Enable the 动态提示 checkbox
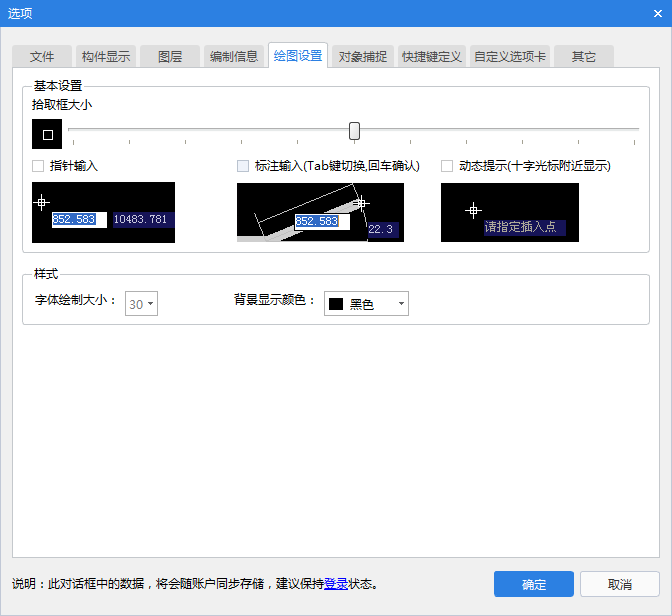Image resolution: width=672 pixels, height=616 pixels. (x=447, y=166)
